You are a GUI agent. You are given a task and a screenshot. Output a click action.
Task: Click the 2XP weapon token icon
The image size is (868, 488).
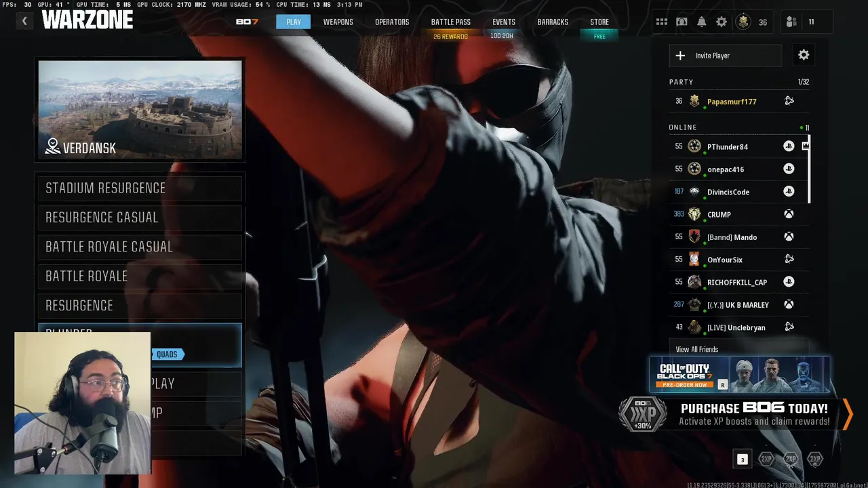pos(791,459)
